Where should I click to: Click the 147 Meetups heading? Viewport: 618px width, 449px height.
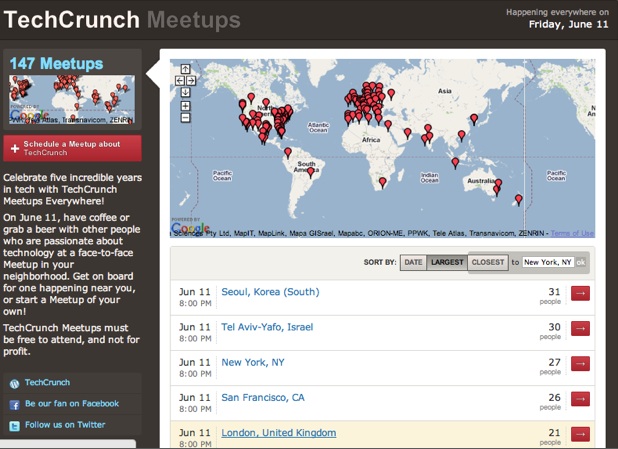[56, 63]
